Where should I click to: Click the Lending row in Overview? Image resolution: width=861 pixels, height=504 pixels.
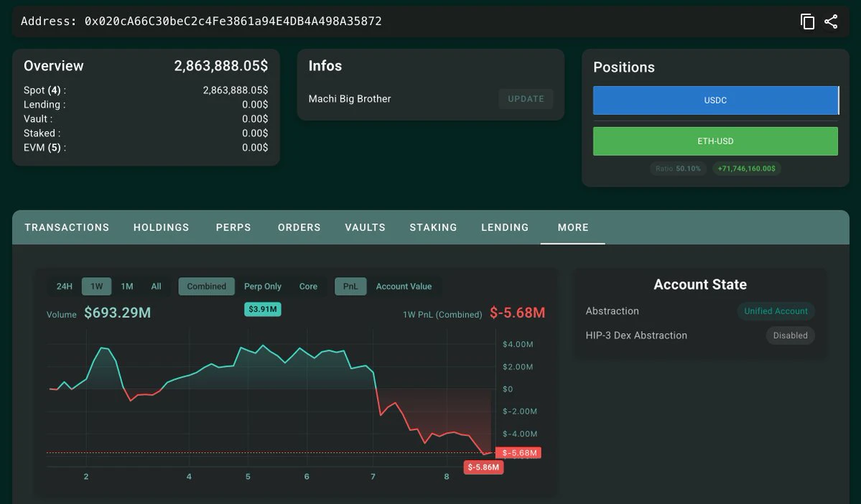point(146,104)
